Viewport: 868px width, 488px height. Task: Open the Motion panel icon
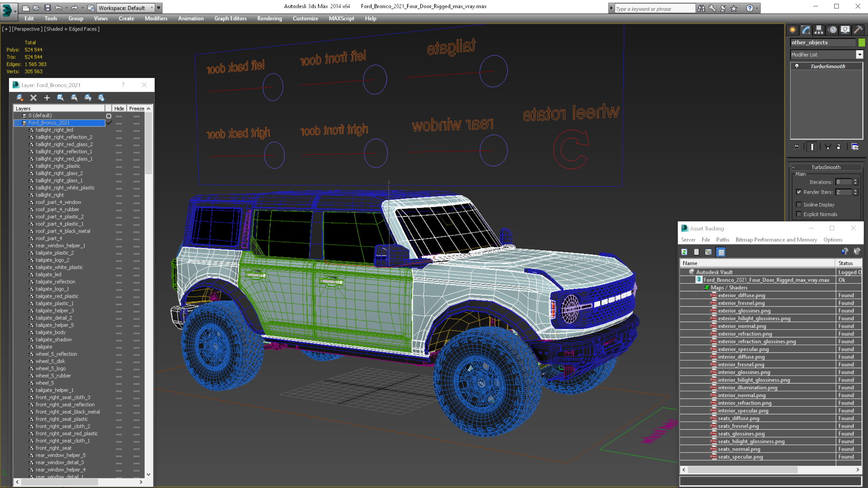click(833, 30)
